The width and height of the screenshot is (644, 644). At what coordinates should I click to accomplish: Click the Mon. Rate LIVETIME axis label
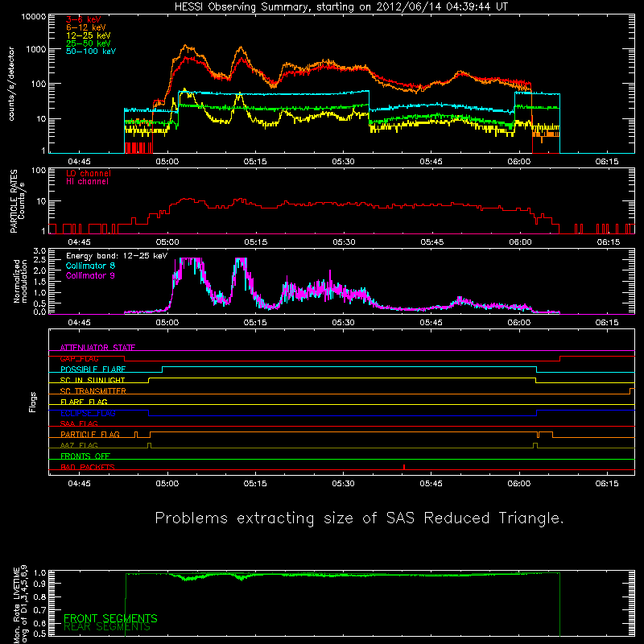pyautogui.click(x=20, y=605)
